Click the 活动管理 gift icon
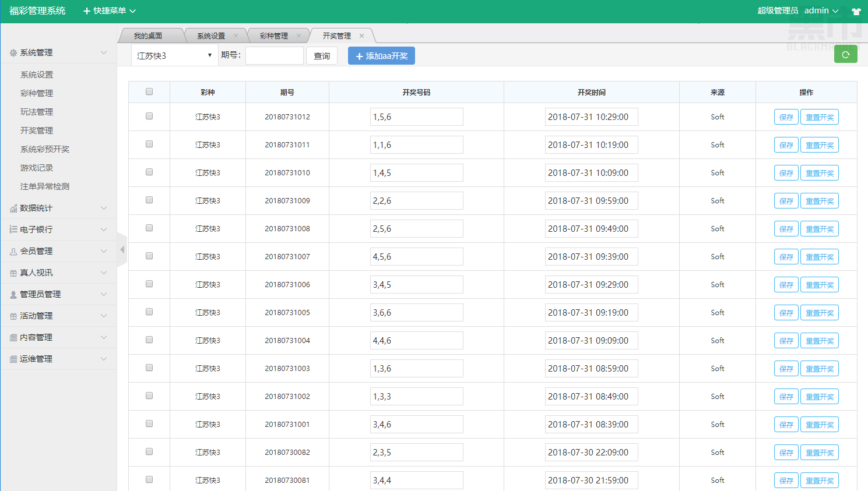 pos(13,316)
